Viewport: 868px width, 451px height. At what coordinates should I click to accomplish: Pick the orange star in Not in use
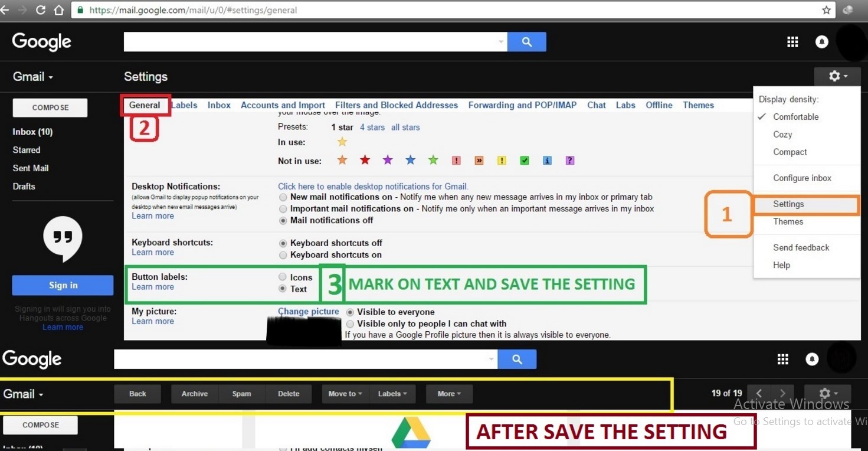[x=342, y=160]
